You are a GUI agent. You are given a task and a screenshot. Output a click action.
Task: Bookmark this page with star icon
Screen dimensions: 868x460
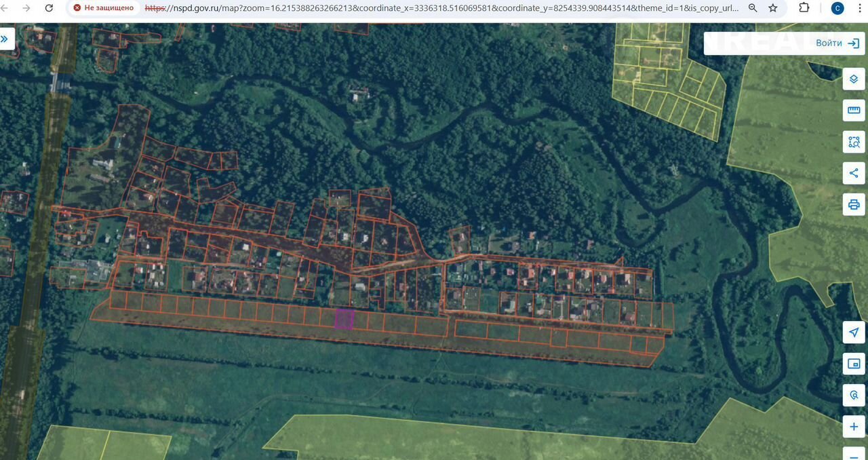pyautogui.click(x=773, y=8)
